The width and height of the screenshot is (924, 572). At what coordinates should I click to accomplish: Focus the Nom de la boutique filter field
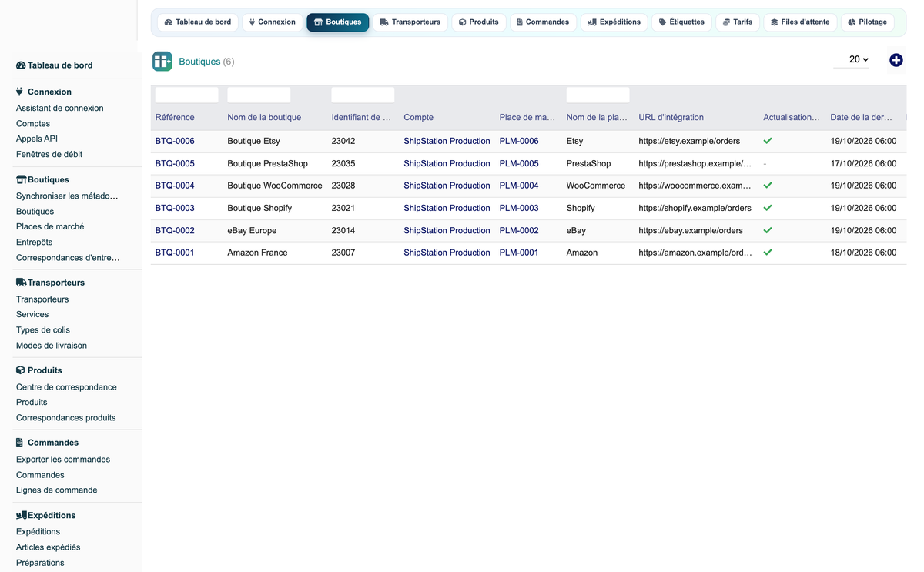click(259, 95)
